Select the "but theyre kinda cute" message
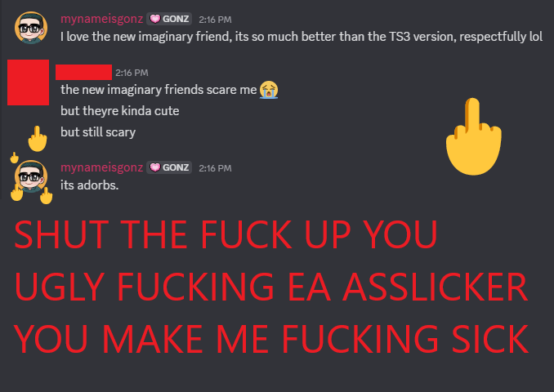Image resolution: width=554 pixels, height=392 pixels. [120, 111]
